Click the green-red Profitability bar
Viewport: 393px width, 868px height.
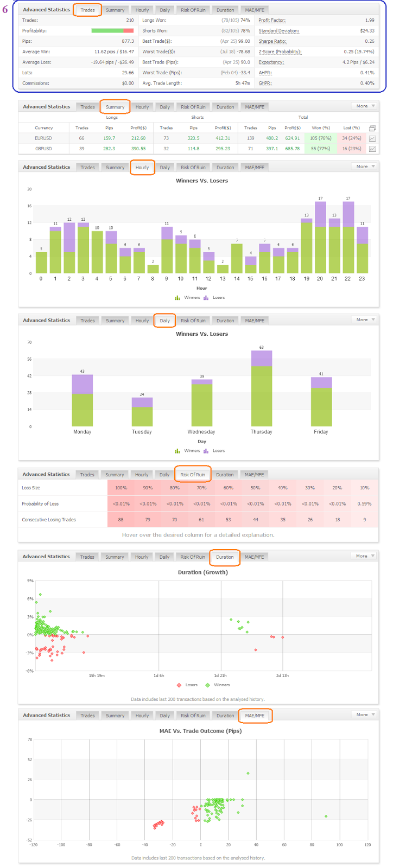[112, 30]
